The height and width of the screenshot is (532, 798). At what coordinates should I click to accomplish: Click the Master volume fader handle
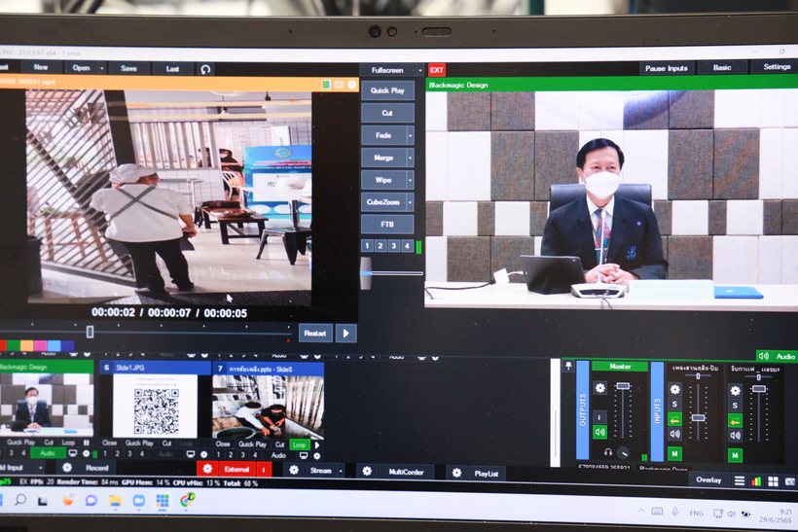pyautogui.click(x=623, y=386)
